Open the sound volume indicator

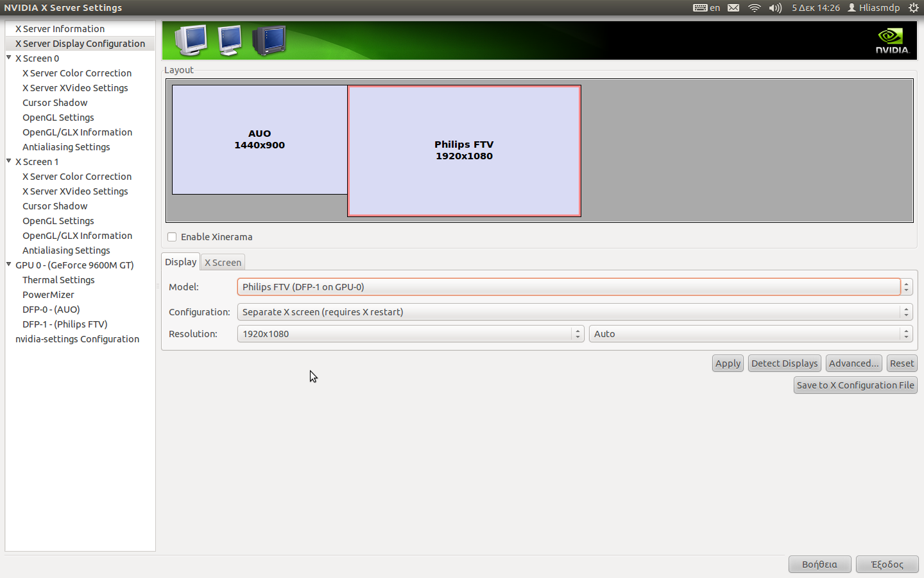point(775,8)
